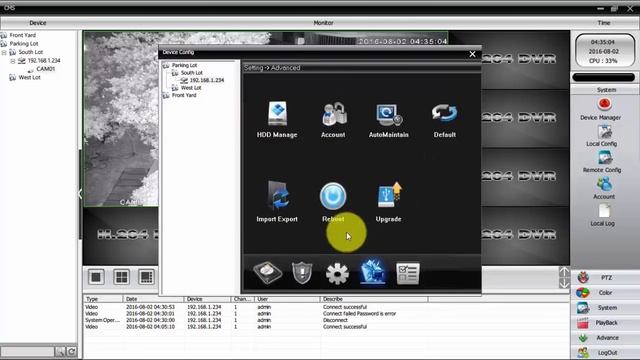Open the Advance panel tab

(x=605, y=338)
